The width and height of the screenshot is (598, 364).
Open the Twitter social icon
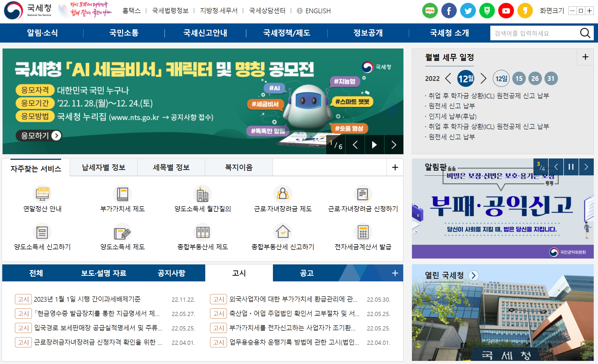coord(468,11)
